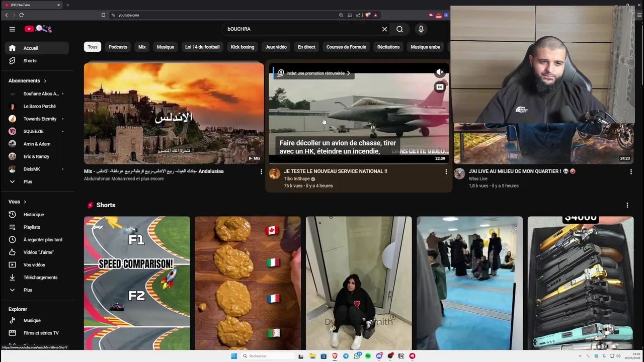Image resolution: width=644 pixels, height=362 pixels.
Task: Play the cookies with flags short
Action: click(248, 283)
